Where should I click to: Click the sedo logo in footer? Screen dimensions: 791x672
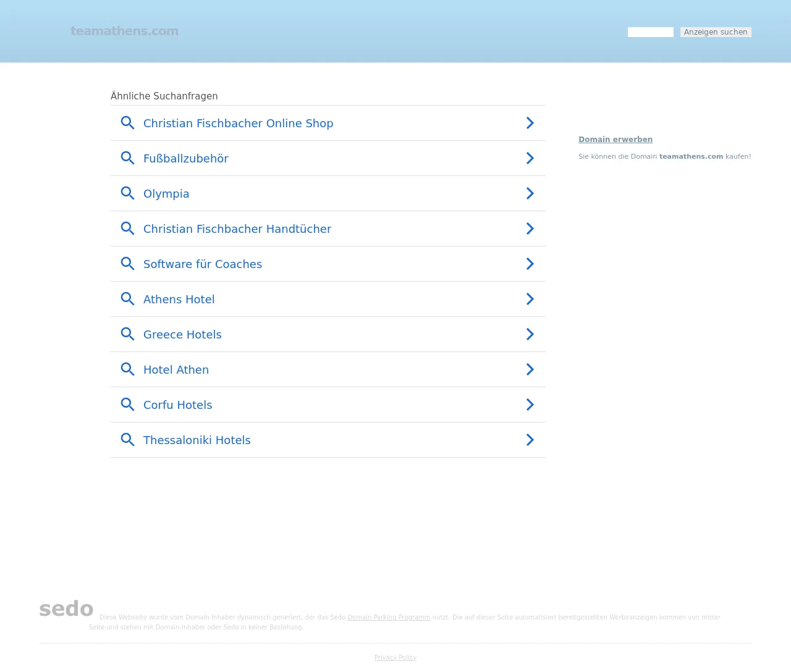click(66, 608)
